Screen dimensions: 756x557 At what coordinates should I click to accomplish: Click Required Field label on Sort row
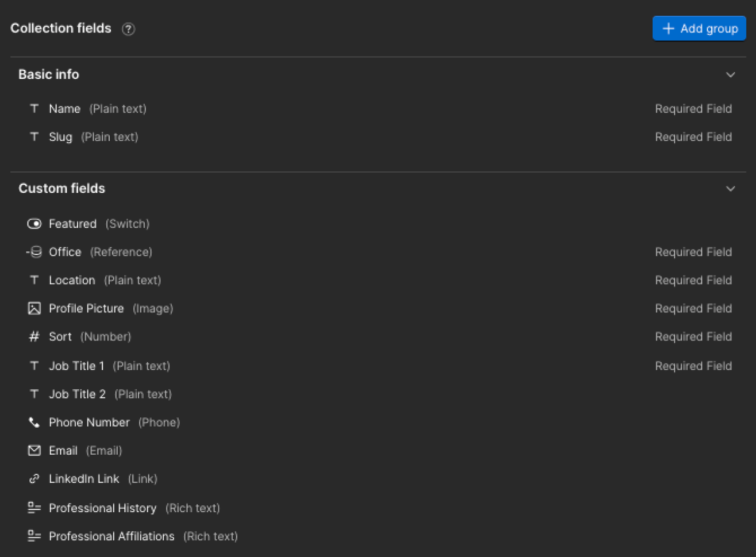[x=693, y=337]
